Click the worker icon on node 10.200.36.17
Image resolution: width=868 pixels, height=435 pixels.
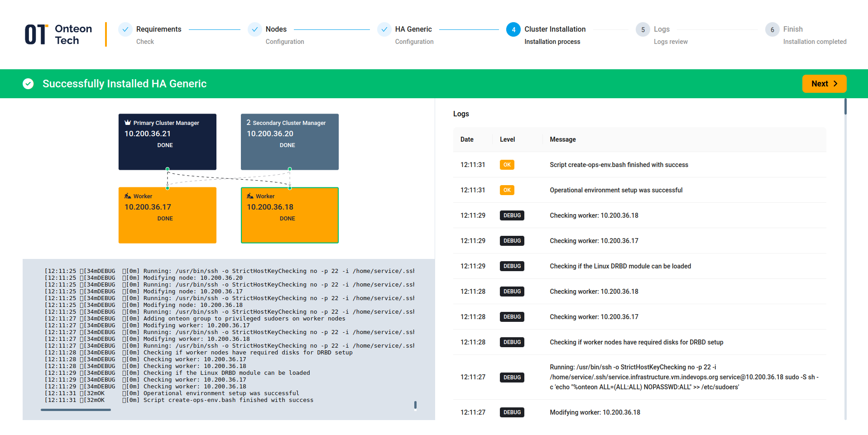pyautogui.click(x=128, y=196)
